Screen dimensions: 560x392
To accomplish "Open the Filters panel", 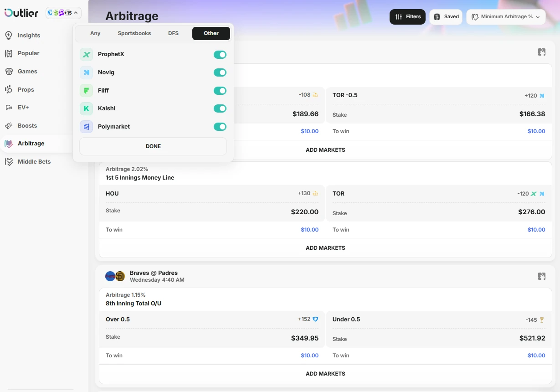I will pos(407,17).
